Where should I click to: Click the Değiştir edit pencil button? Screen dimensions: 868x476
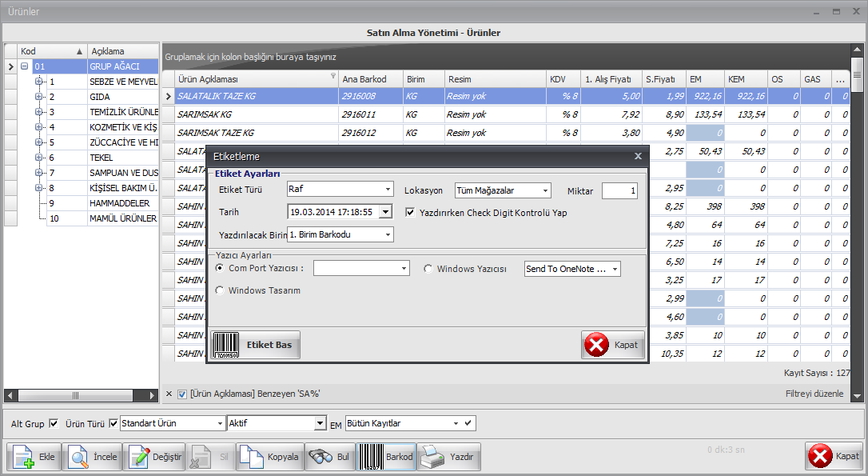(156, 457)
